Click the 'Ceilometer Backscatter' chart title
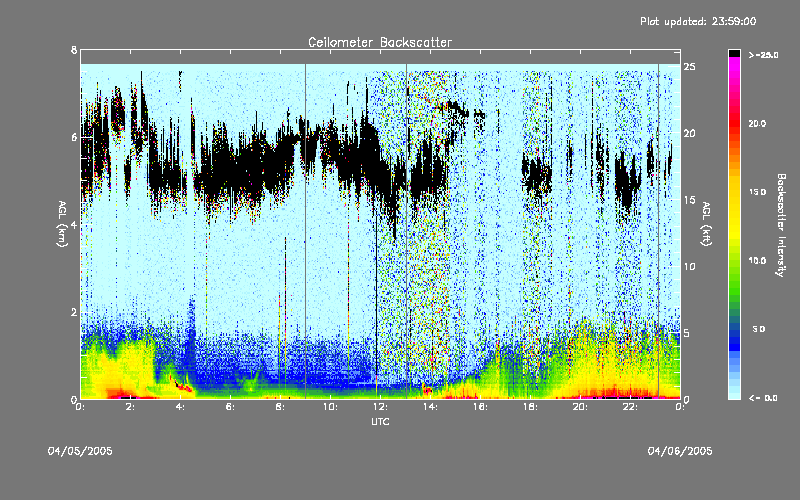The width and height of the screenshot is (800, 500). point(380,42)
